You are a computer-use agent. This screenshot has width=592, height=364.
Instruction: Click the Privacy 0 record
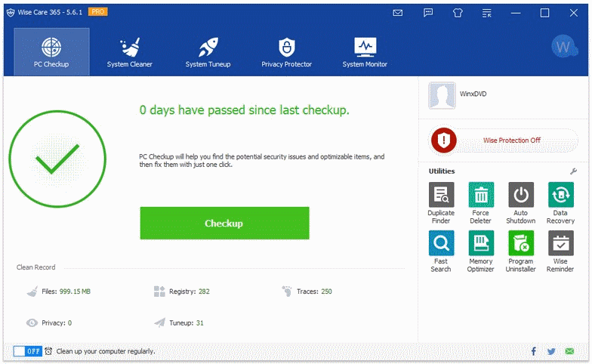pyautogui.click(x=48, y=323)
